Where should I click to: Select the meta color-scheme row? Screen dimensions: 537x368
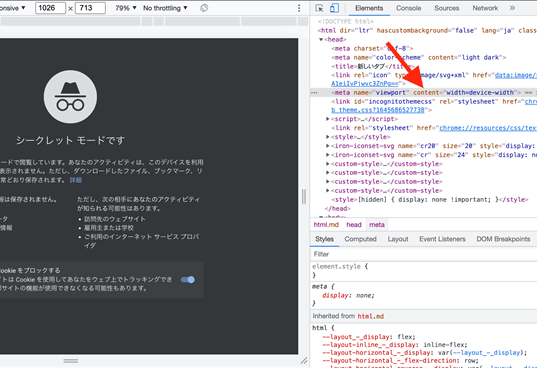point(419,58)
